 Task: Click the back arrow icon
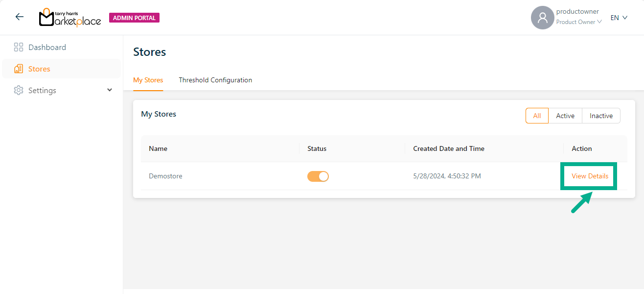[20, 17]
